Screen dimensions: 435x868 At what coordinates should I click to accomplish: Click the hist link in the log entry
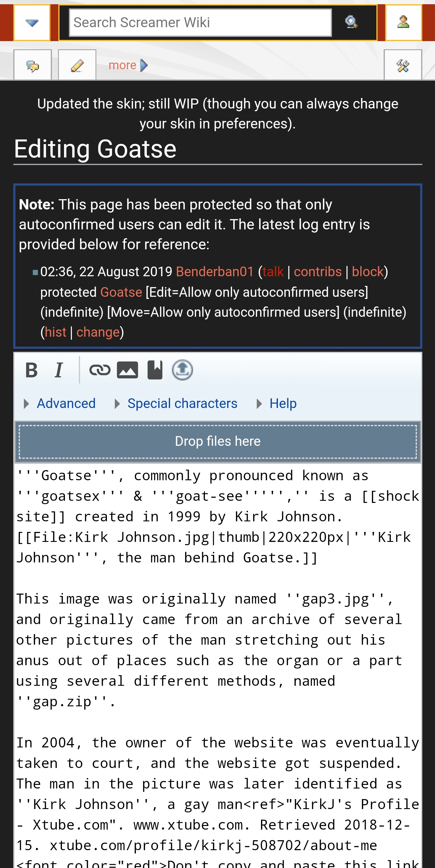coord(55,332)
